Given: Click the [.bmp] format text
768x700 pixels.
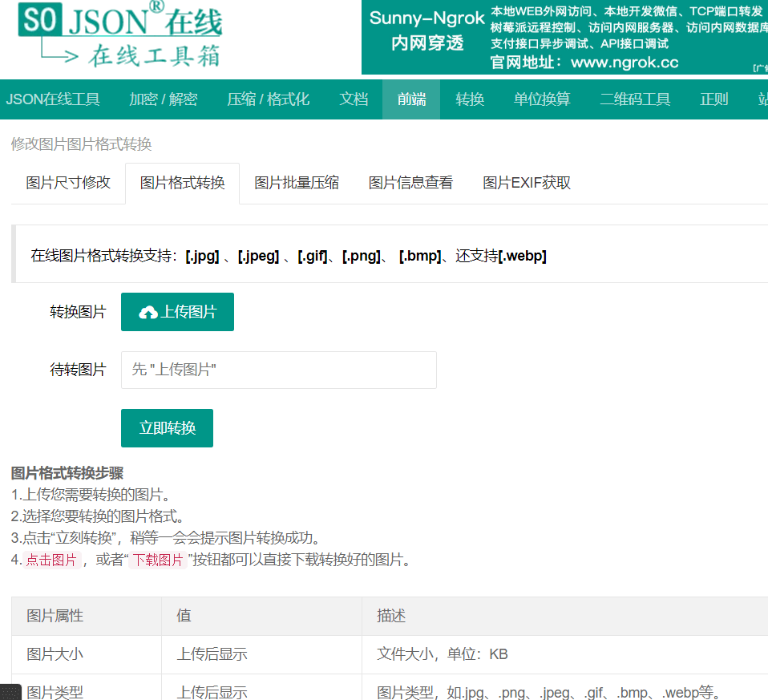Looking at the screenshot, I should pyautogui.click(x=420, y=257).
